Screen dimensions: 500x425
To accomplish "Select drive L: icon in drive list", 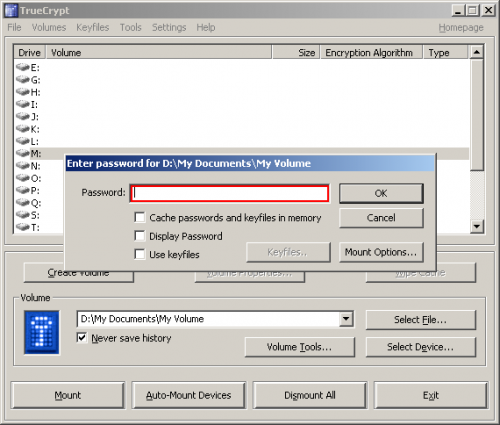I will click(x=23, y=141).
